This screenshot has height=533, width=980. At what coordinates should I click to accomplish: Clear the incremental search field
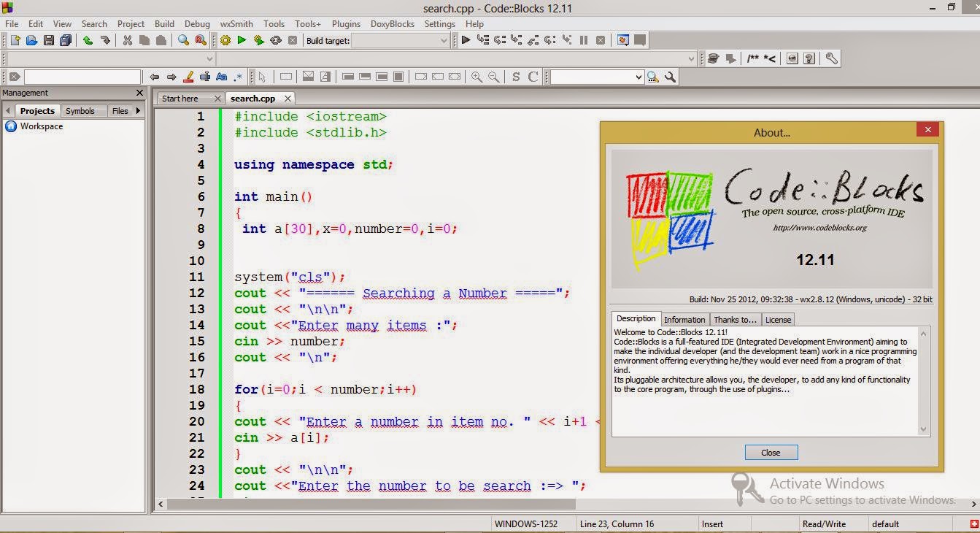tap(14, 77)
